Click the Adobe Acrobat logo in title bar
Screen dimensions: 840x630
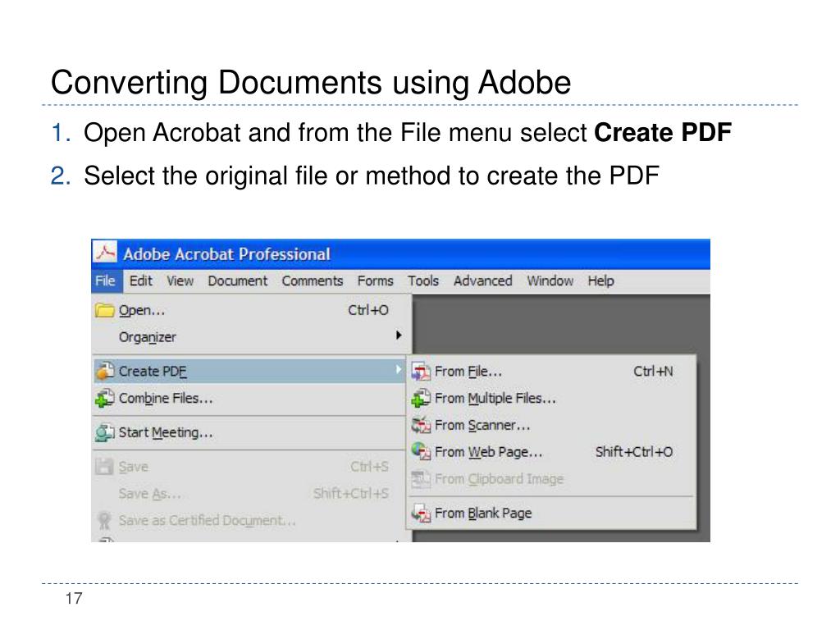105,253
